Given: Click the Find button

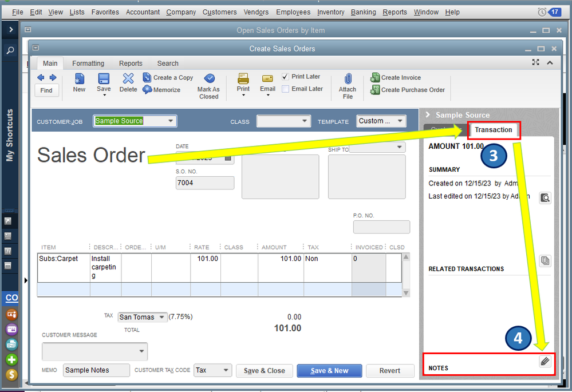Looking at the screenshot, I should [x=46, y=90].
